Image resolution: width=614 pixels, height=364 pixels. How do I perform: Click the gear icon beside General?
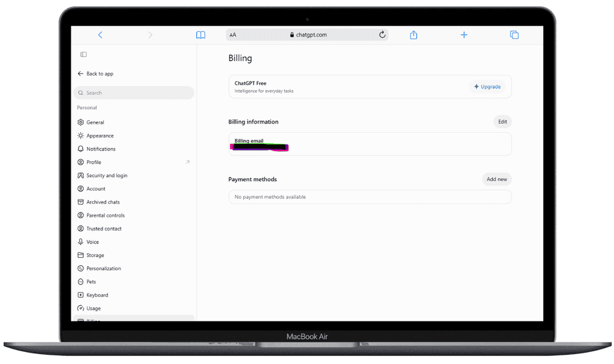pyautogui.click(x=81, y=122)
